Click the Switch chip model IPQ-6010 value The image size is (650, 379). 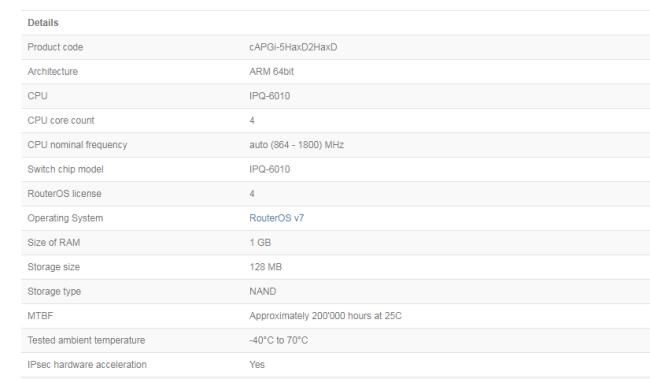click(x=269, y=169)
